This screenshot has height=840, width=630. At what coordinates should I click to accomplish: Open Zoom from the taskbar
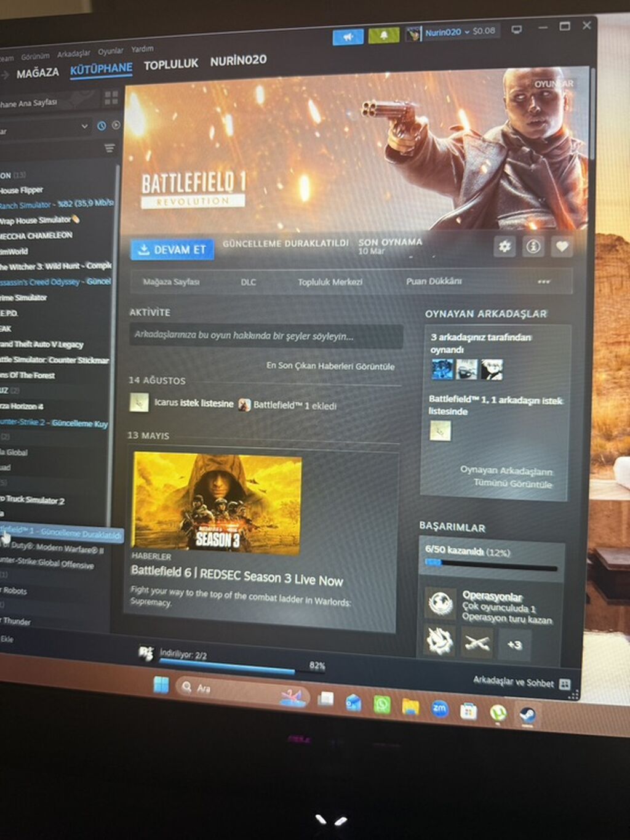click(439, 708)
